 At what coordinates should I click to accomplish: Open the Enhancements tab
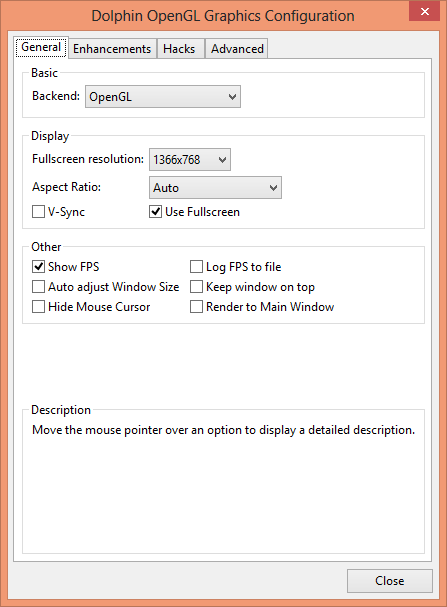tap(112, 49)
